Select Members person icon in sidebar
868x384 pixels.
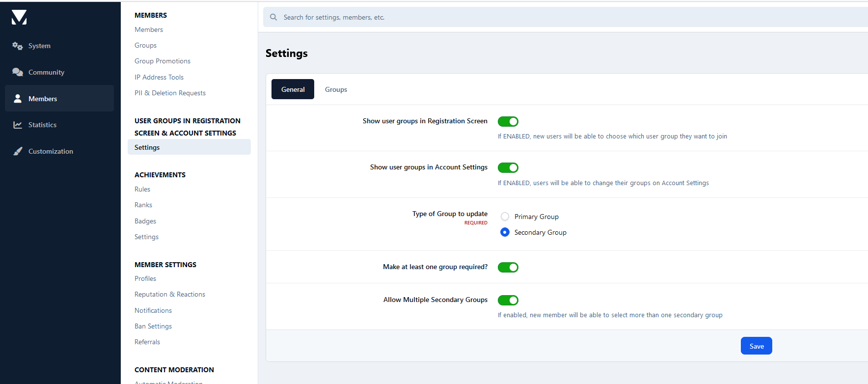pos(18,99)
